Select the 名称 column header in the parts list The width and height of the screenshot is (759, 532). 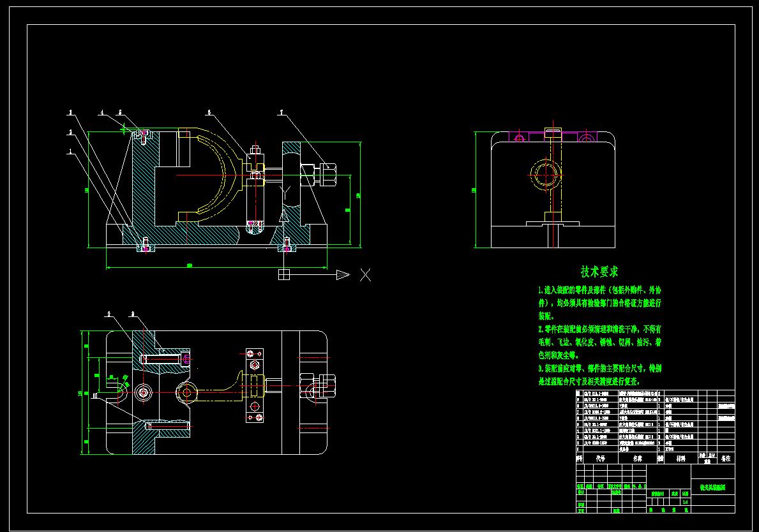tap(638, 459)
